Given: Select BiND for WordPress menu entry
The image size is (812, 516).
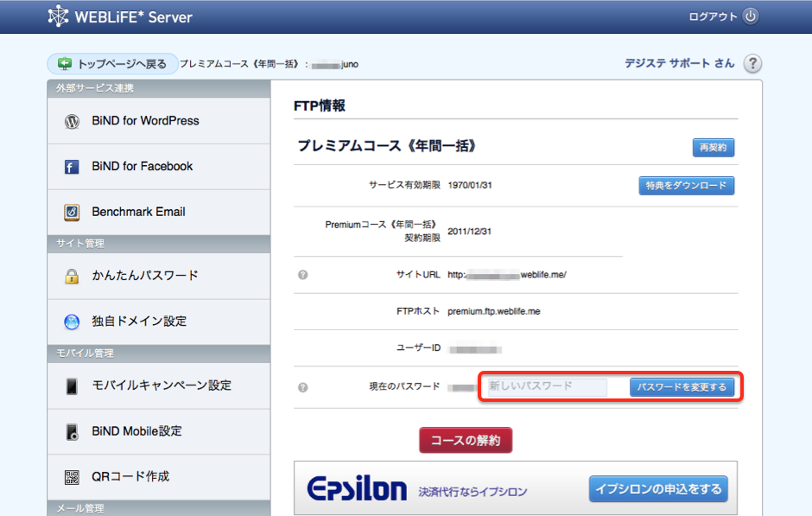Looking at the screenshot, I should (x=145, y=121).
